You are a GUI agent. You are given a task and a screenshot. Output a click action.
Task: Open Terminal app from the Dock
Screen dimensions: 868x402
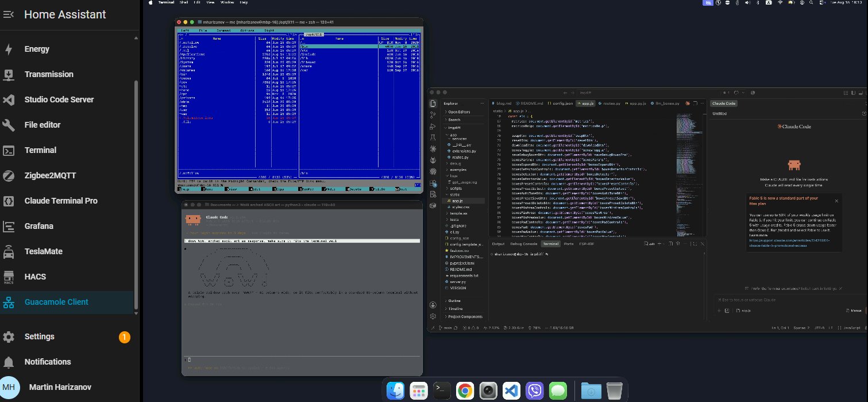442,391
